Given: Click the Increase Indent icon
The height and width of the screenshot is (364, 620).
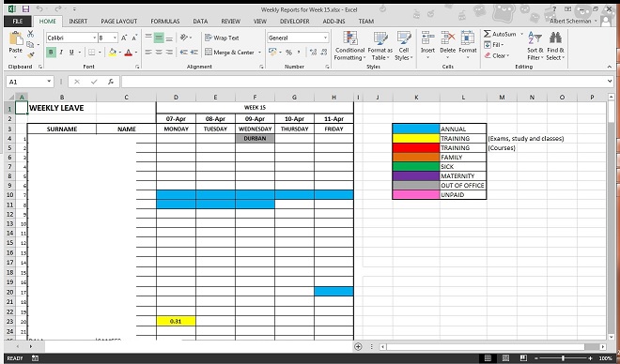Looking at the screenshot, I should [x=194, y=53].
